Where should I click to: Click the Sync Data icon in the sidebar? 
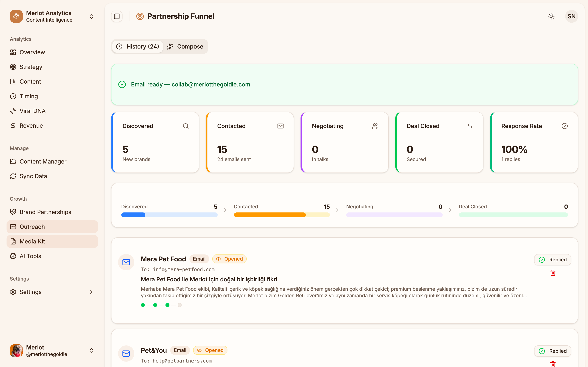13,176
